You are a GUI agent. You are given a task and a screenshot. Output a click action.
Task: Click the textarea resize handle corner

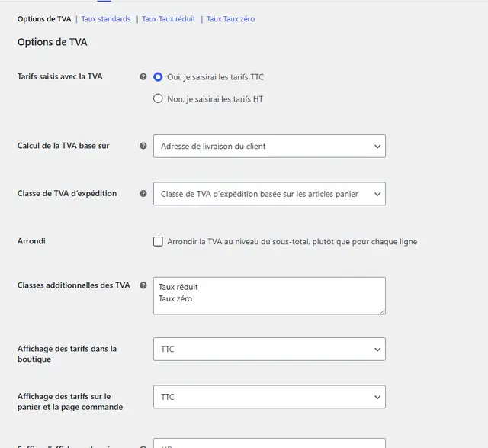click(x=383, y=311)
